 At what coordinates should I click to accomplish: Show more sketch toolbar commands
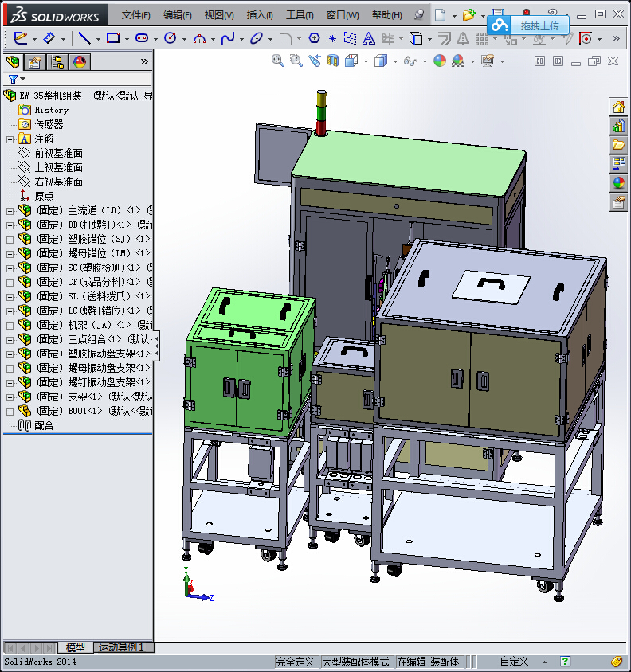(x=616, y=38)
